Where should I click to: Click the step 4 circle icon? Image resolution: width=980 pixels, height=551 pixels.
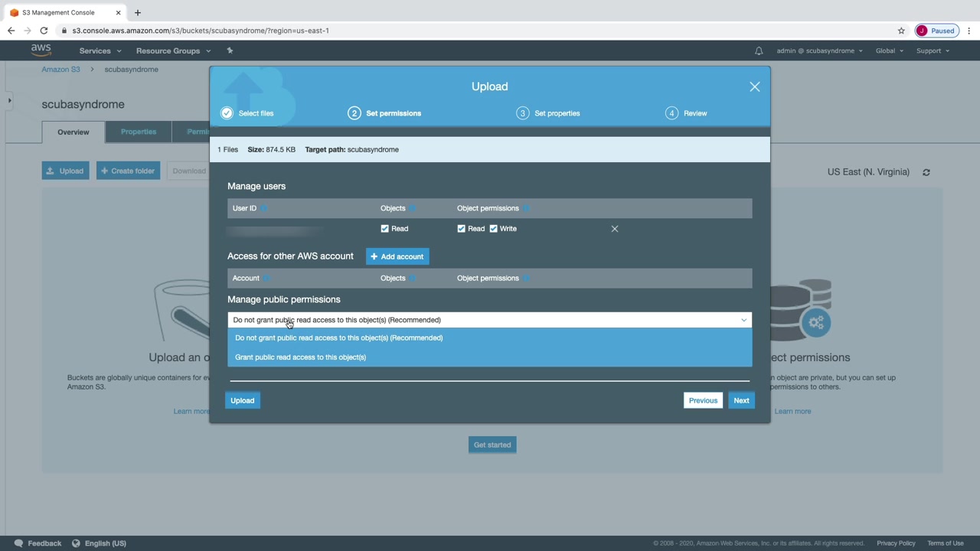(671, 113)
